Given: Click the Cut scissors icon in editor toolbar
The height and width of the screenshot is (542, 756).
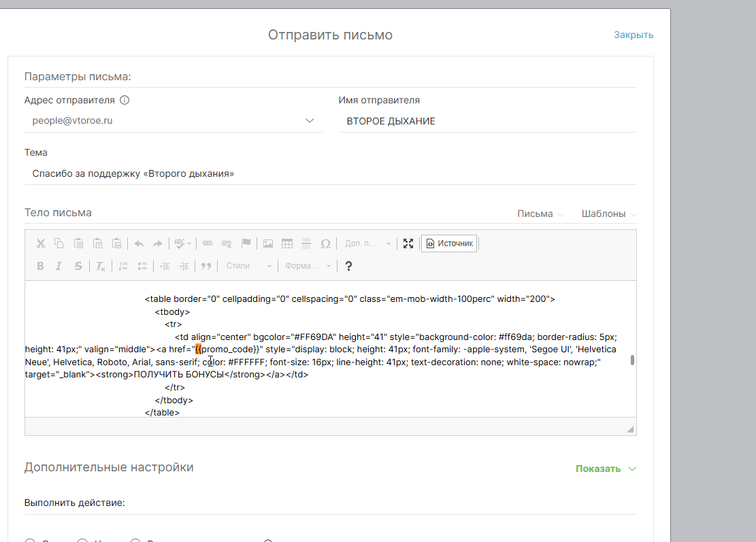Looking at the screenshot, I should (41, 243).
